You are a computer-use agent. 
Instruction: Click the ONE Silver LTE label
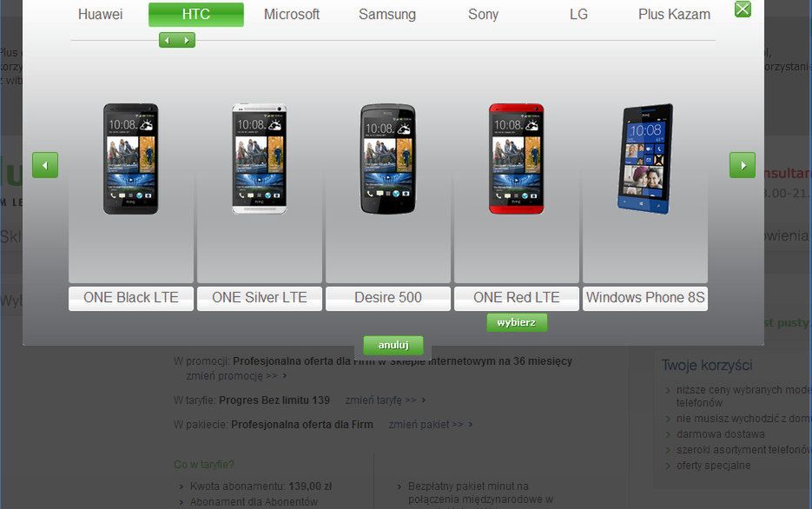point(260,298)
